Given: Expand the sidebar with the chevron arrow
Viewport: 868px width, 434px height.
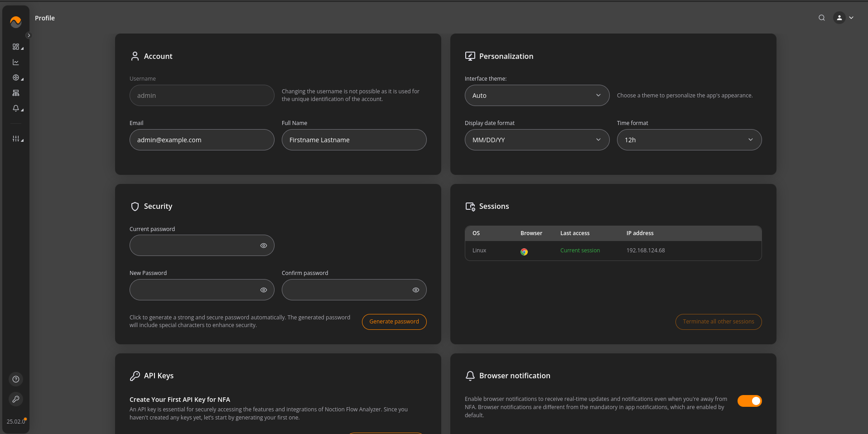Looking at the screenshot, I should click(29, 35).
